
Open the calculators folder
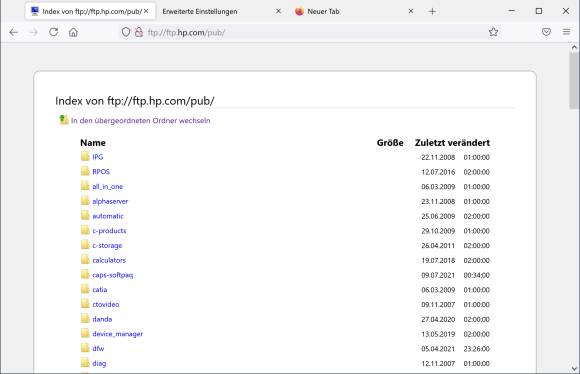109,260
